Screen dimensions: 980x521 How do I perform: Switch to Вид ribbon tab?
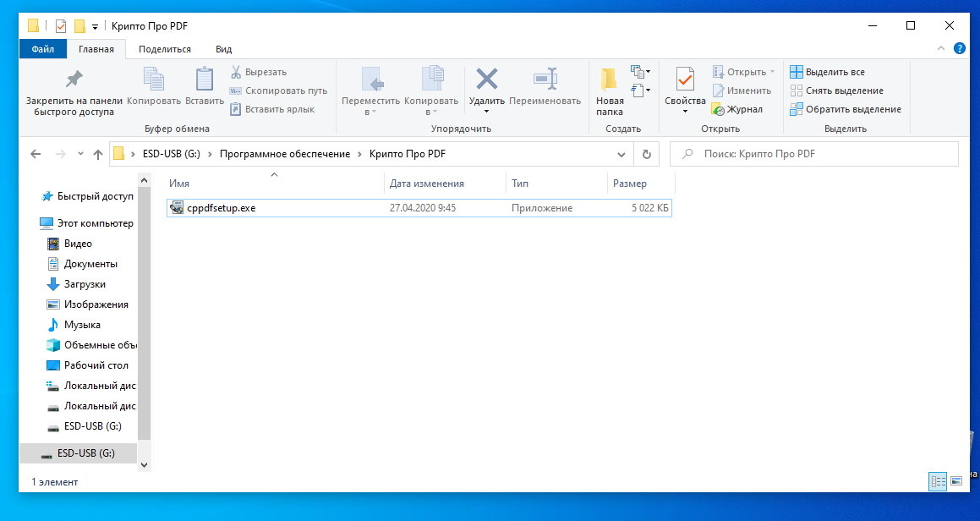pos(224,49)
